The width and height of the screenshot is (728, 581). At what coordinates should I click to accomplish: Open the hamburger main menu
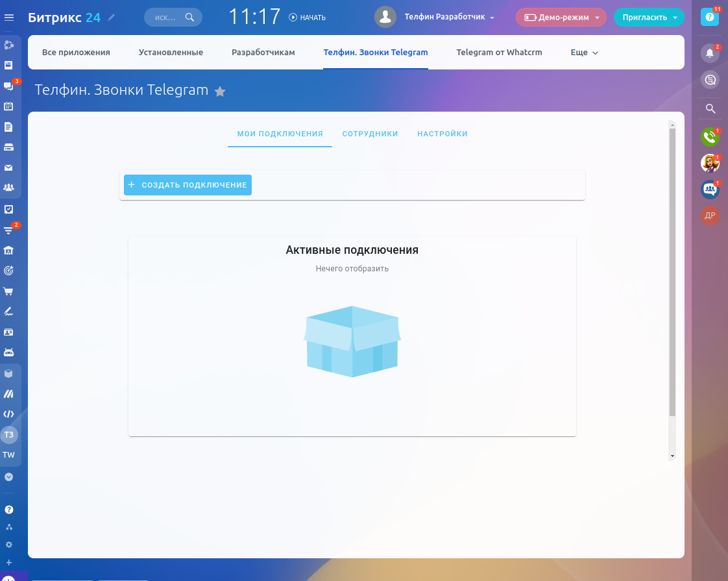[x=9, y=18]
